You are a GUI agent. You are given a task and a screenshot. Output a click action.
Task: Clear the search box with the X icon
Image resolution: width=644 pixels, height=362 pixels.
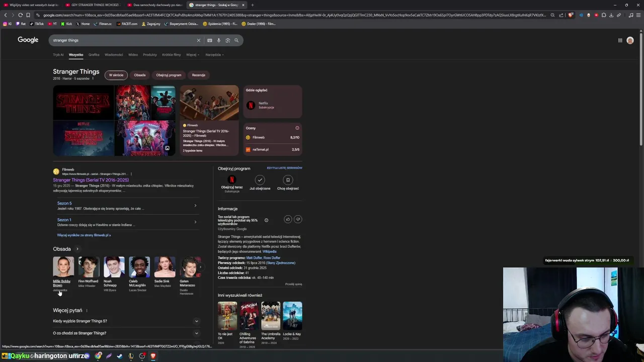tap(198, 40)
